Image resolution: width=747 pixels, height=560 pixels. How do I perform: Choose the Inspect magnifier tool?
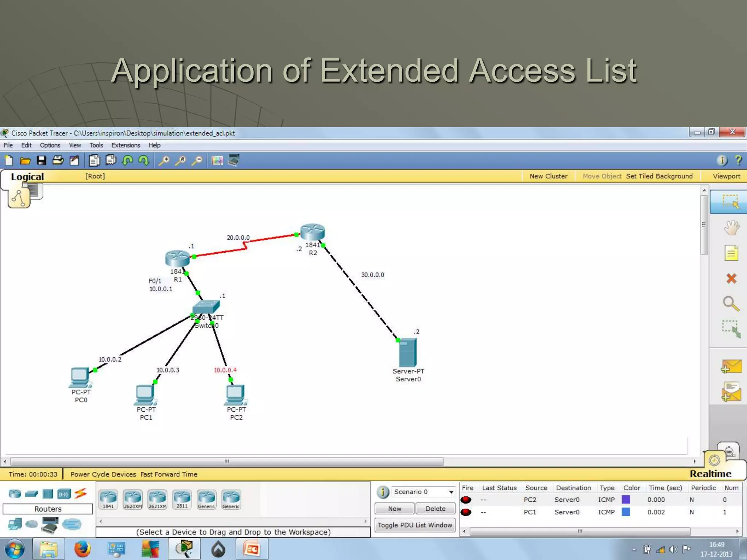pos(731,303)
